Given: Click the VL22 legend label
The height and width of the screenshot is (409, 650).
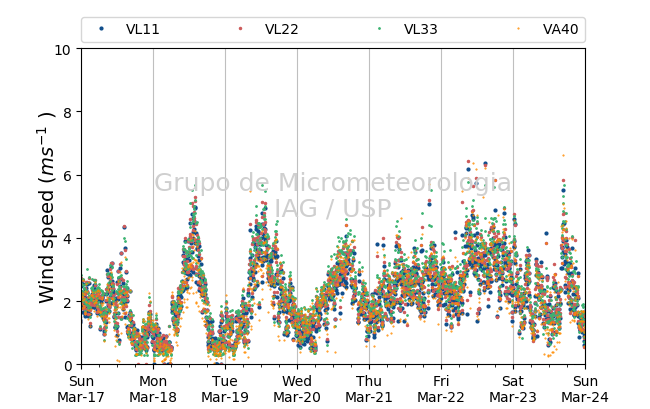Looking at the screenshot, I should tap(281, 29).
